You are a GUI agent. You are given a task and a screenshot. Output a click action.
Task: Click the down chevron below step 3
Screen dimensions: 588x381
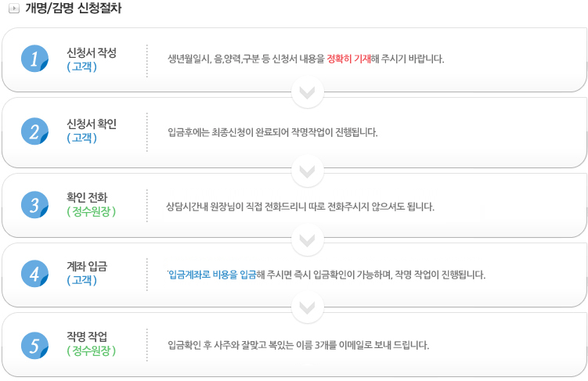[x=308, y=240]
